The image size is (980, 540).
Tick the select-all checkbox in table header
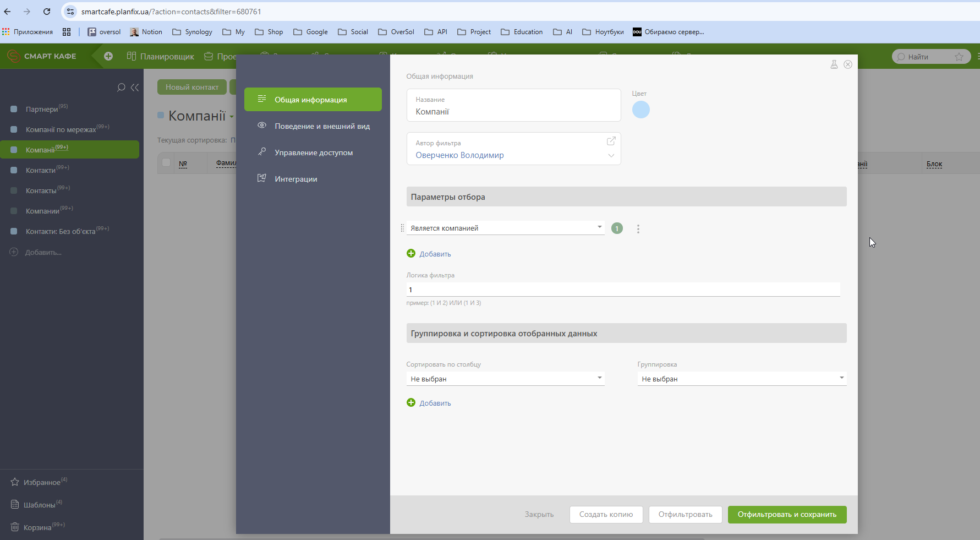166,162
